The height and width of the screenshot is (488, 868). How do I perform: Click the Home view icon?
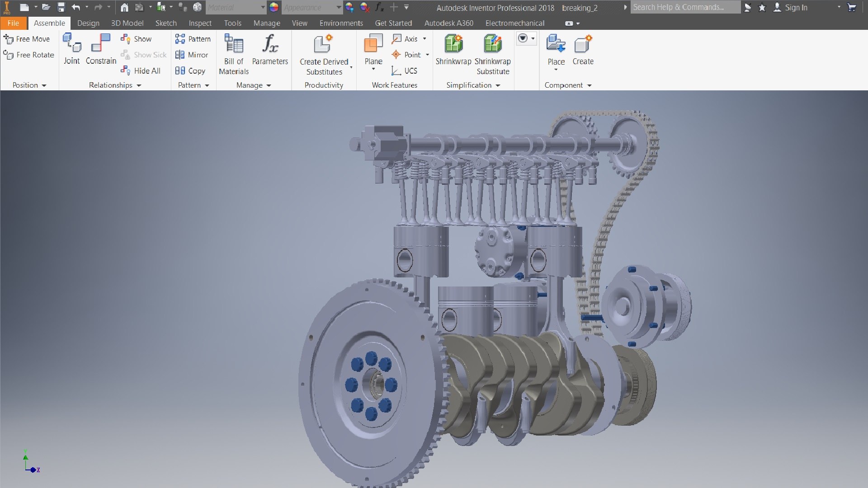pos(124,7)
